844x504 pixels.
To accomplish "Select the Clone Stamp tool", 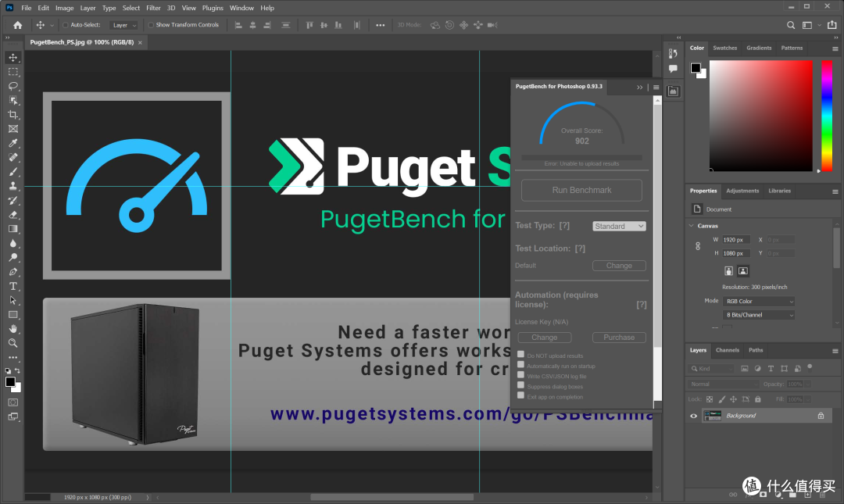I will click(13, 186).
